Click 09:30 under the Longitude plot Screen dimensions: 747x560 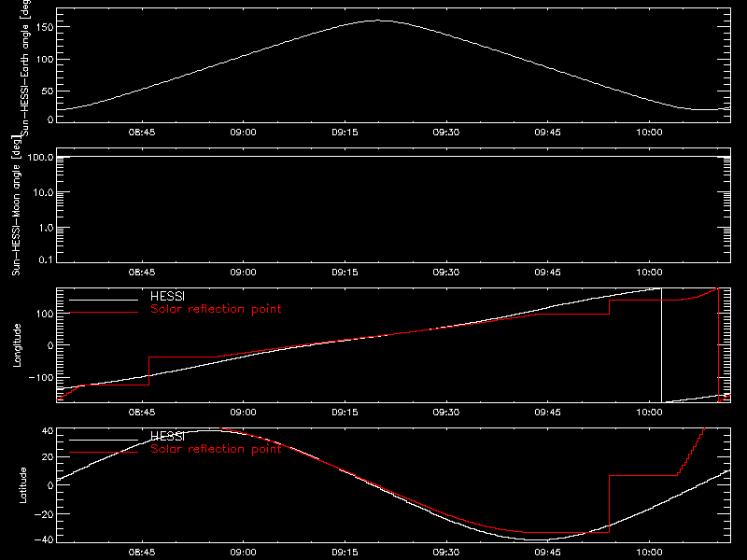point(446,413)
